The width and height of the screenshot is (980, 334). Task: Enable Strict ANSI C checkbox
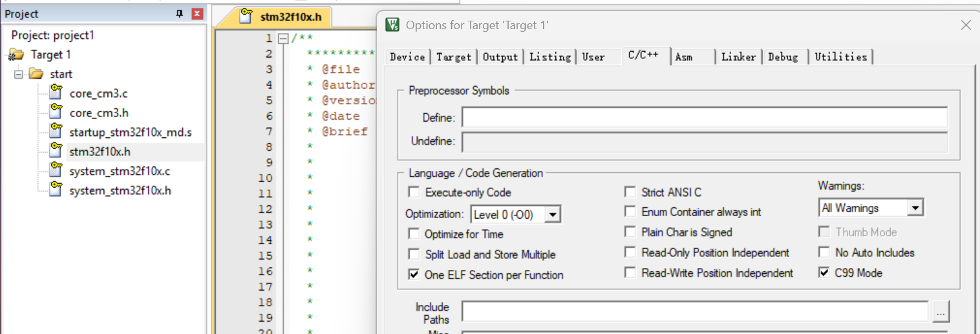click(630, 192)
